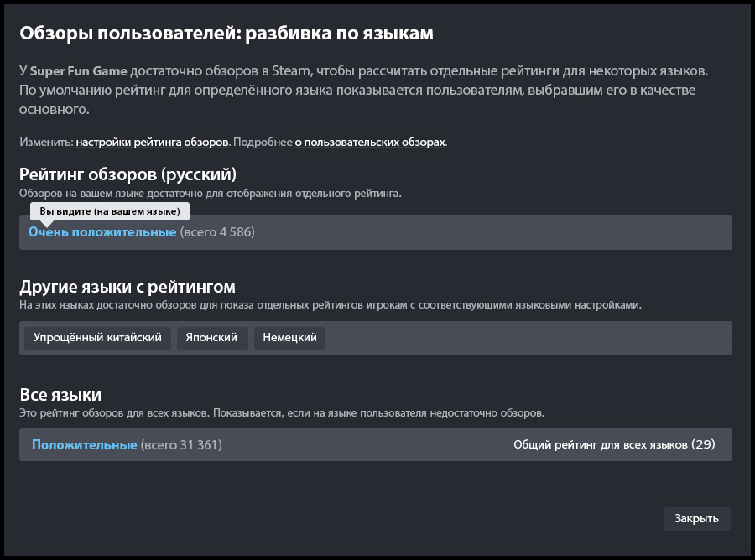
Task: Close the language breakdown dialog
Action: pos(696,519)
